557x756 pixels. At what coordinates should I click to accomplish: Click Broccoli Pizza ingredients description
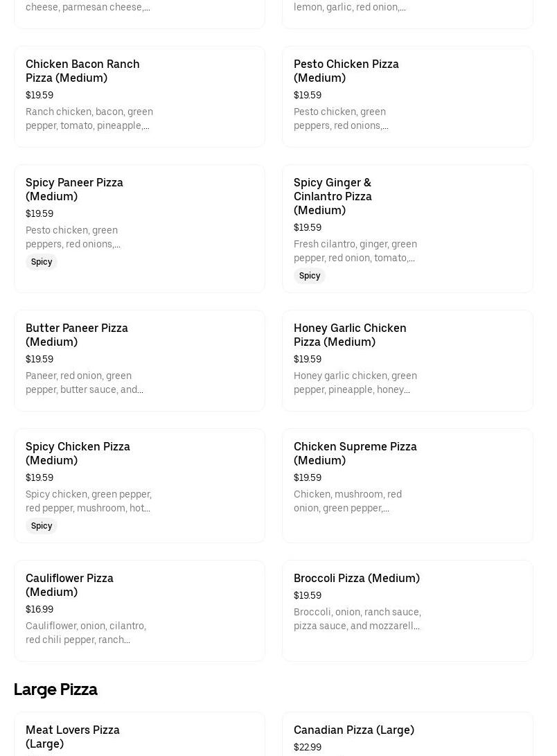(x=357, y=619)
